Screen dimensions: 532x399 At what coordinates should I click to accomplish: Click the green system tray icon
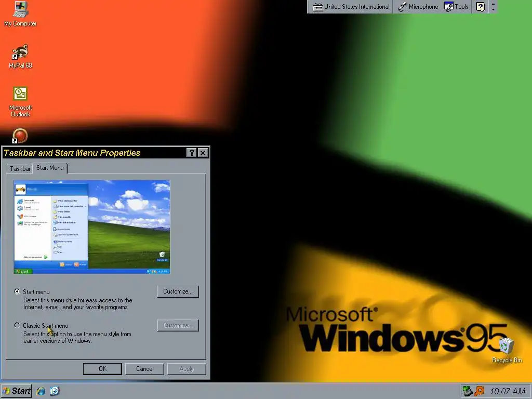tap(468, 391)
